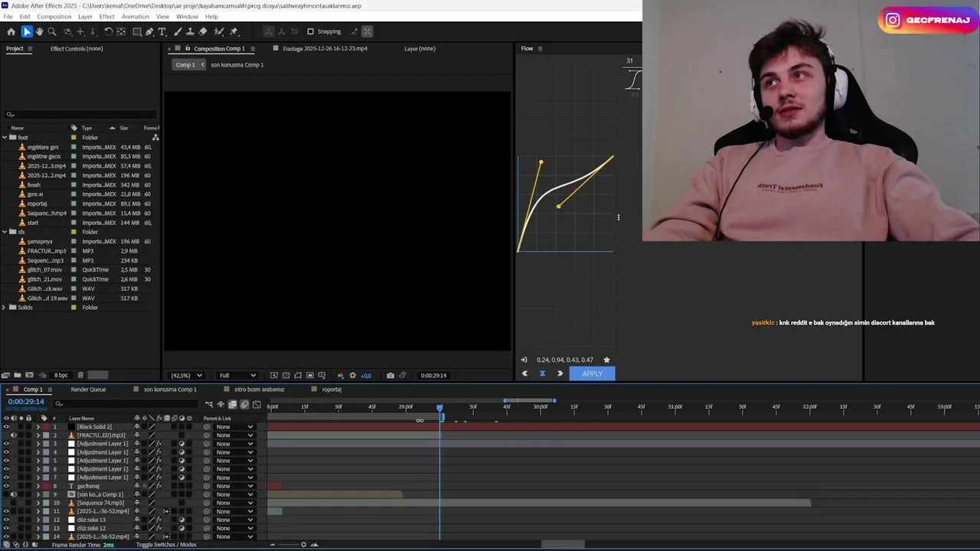Open the Project panel menu icon

point(30,48)
